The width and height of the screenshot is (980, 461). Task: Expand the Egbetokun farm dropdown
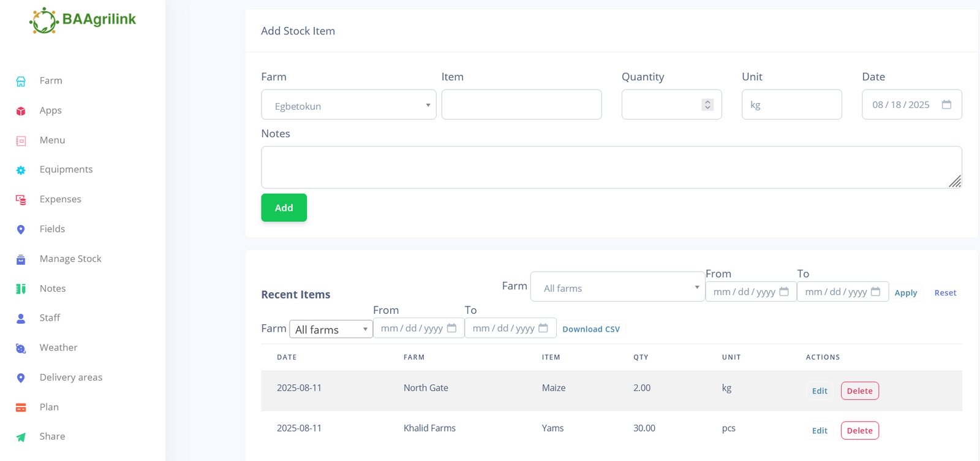[x=348, y=105]
